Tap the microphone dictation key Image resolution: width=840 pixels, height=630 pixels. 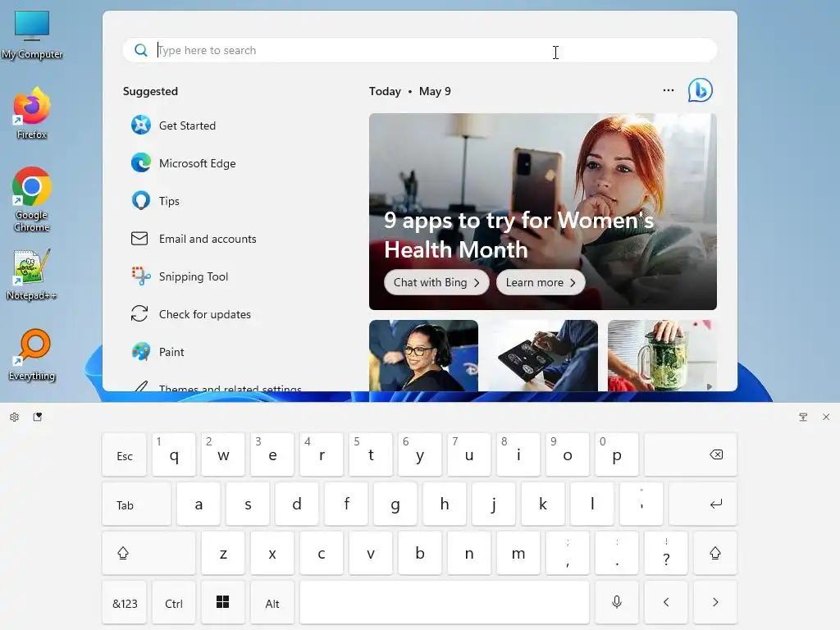pos(617,602)
